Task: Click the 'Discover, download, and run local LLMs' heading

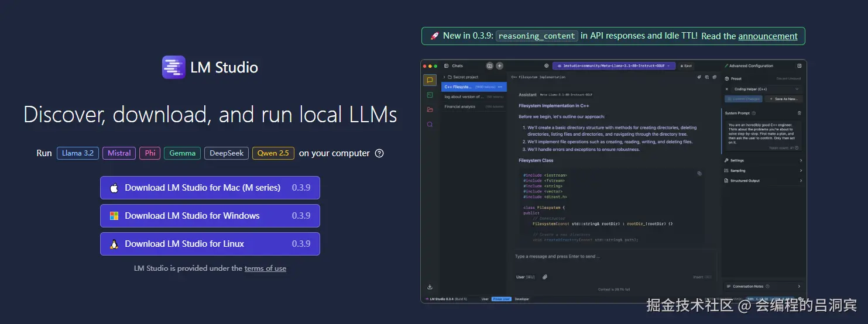Action: [210, 115]
